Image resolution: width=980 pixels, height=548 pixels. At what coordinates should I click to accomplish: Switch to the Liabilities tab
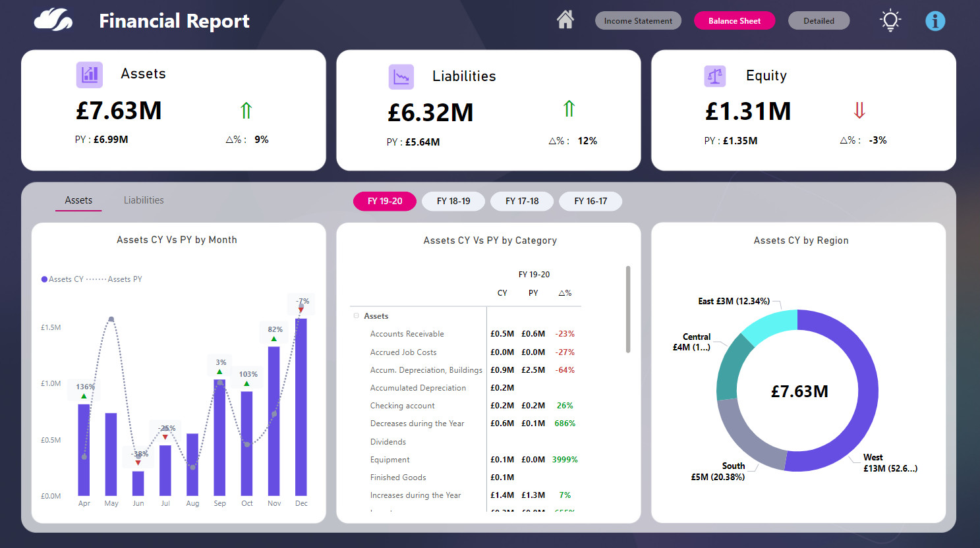pos(144,200)
